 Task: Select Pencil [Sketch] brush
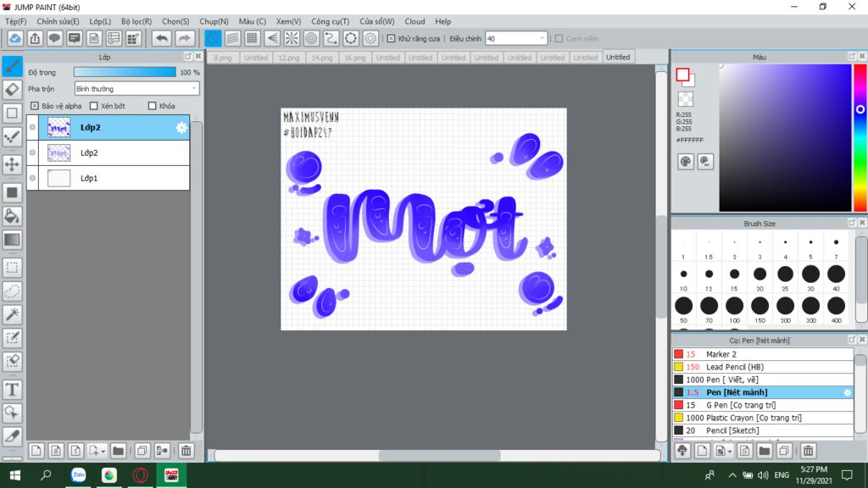[x=764, y=430]
